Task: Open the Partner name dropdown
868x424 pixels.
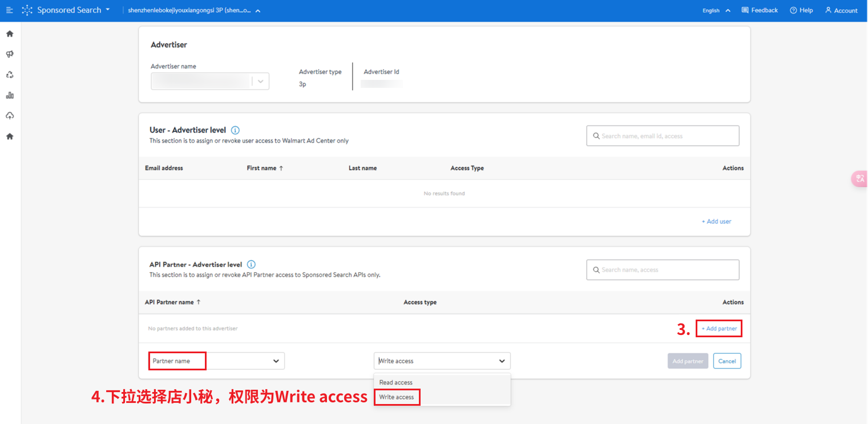Action: point(216,361)
